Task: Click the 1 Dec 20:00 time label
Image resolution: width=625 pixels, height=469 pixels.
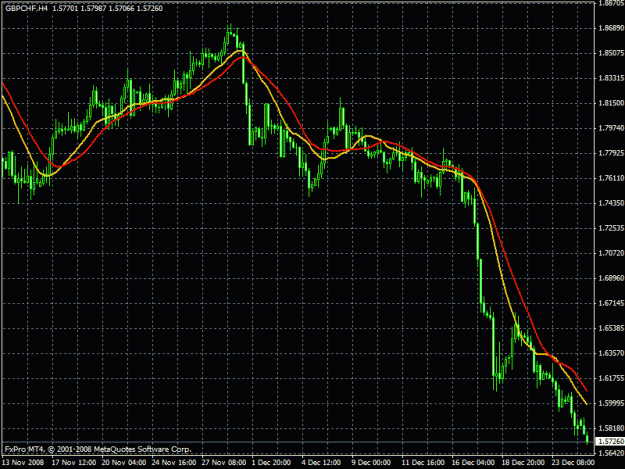Action: pyautogui.click(x=271, y=463)
